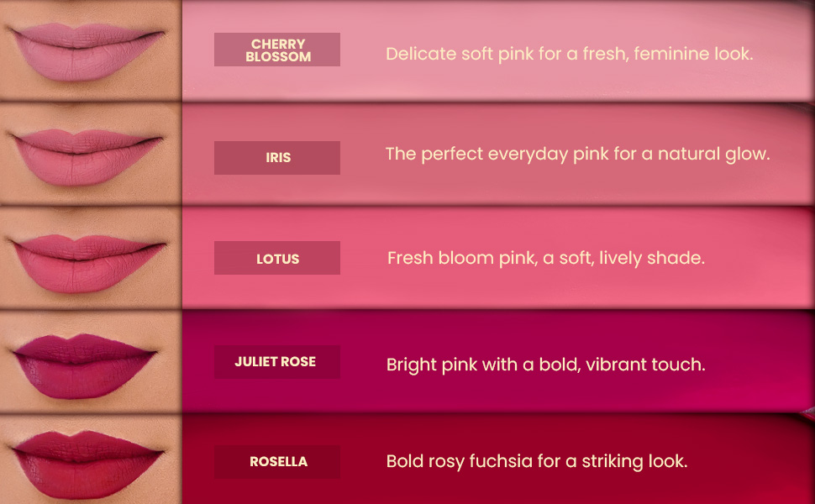Click the 'Bold rosy fuchsia' description text
Image resolution: width=815 pixels, height=504 pixels.
[537, 461]
